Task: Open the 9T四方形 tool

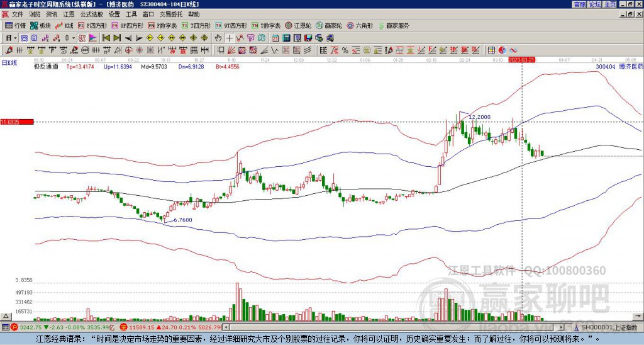Action: 231,25
